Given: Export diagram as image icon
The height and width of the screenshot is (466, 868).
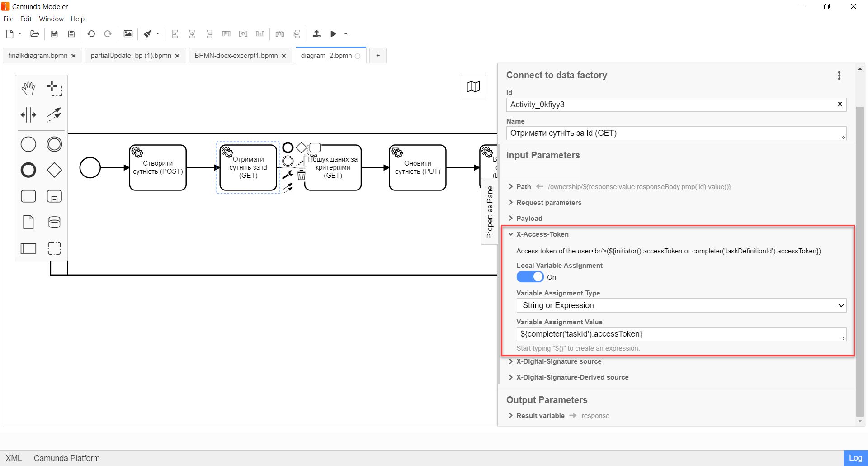Looking at the screenshot, I should tap(128, 34).
